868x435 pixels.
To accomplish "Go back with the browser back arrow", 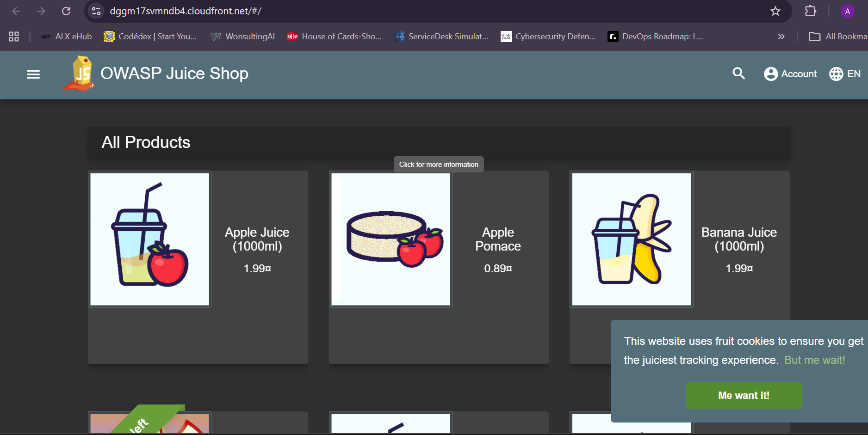I will [x=16, y=11].
